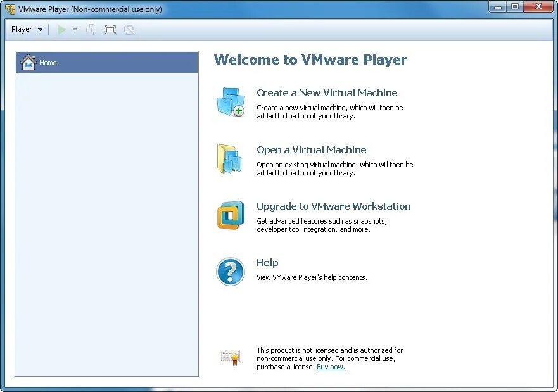This screenshot has width=558, height=392.
Task: Select Home in the library sidebar
Action: [x=107, y=63]
